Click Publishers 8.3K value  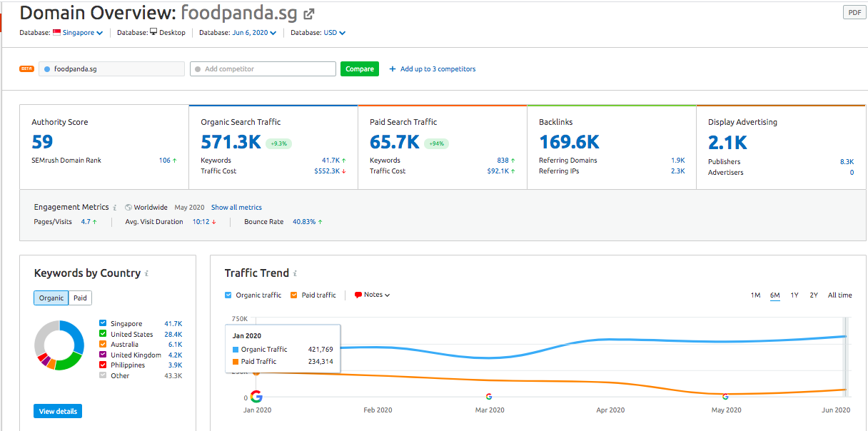pyautogui.click(x=847, y=162)
